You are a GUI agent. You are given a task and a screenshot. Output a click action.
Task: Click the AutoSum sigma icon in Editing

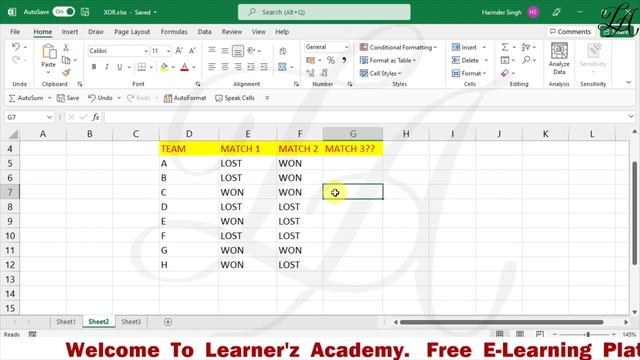point(505,47)
